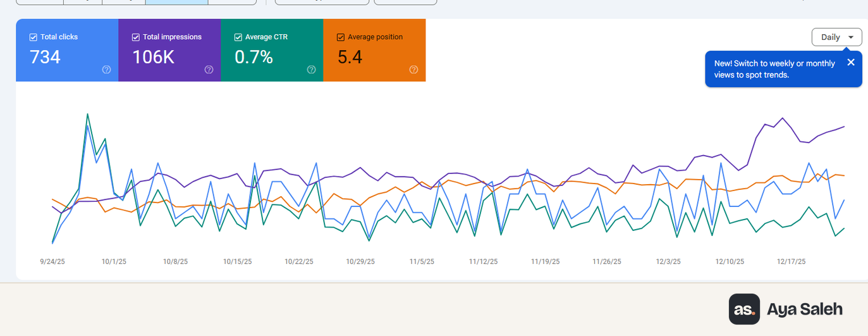Click the 9/24/25 axis date label

52,261
